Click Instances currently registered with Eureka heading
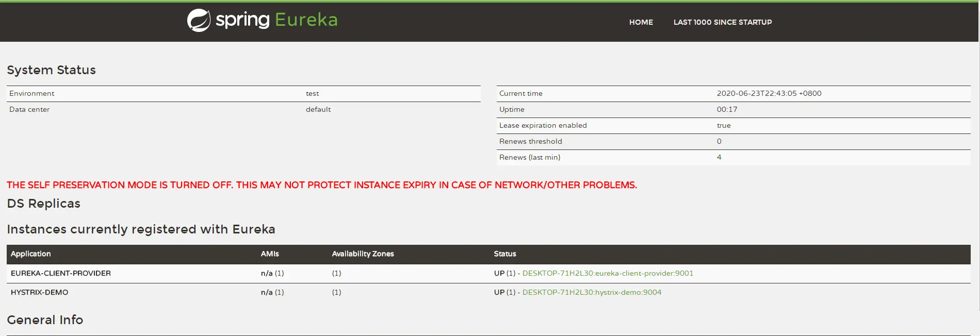 141,229
